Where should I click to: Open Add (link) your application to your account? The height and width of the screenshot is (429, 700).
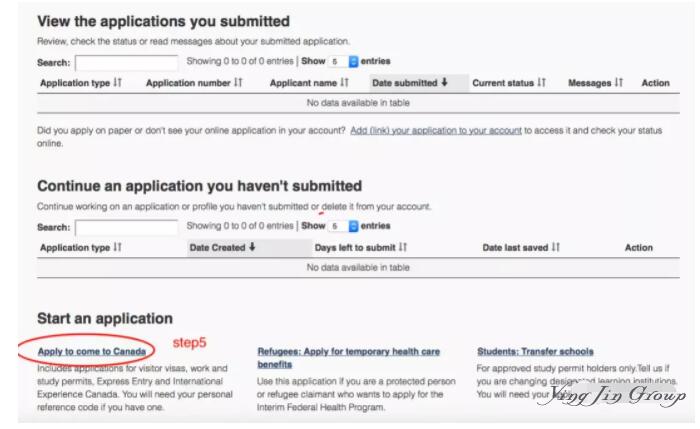pos(436,131)
